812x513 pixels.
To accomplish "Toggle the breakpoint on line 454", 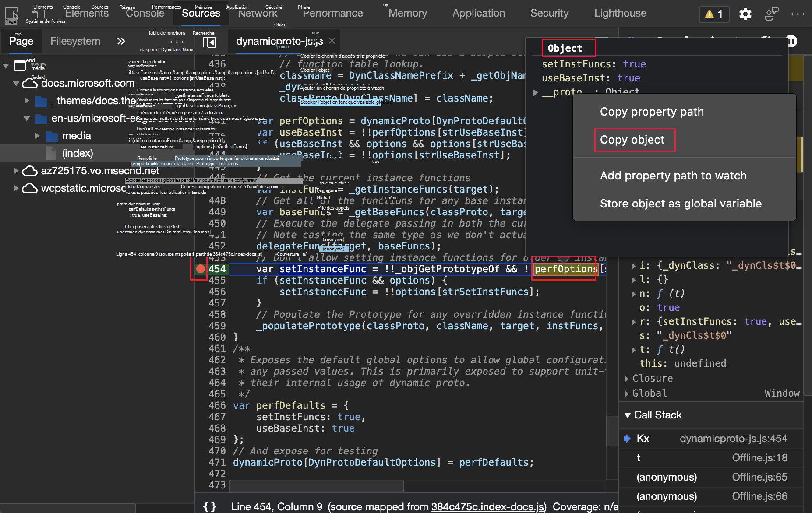I will point(201,269).
